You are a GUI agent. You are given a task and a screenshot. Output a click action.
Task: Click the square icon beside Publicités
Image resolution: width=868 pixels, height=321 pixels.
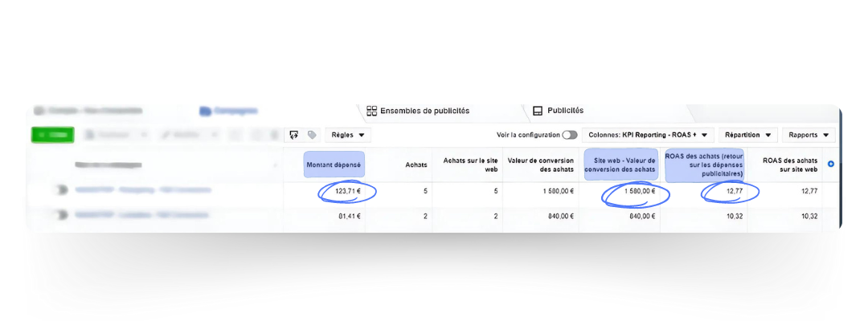tap(538, 111)
